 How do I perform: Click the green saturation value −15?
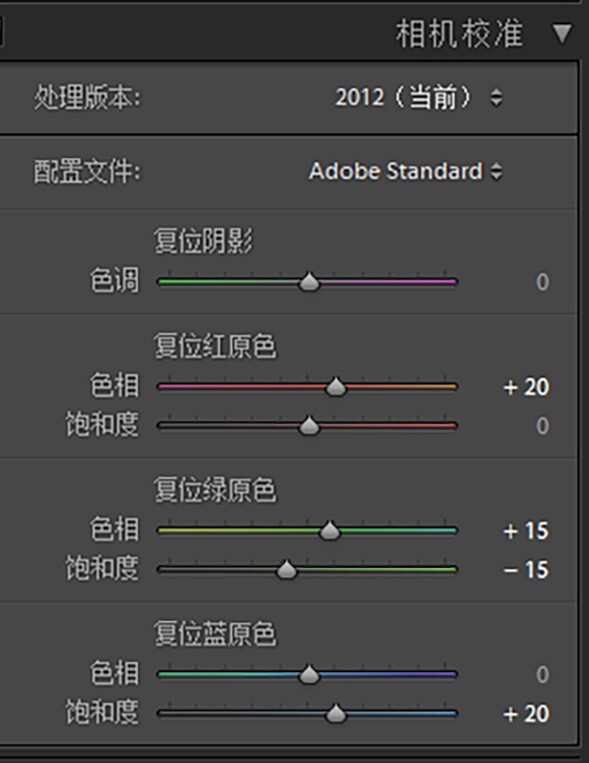click(526, 570)
